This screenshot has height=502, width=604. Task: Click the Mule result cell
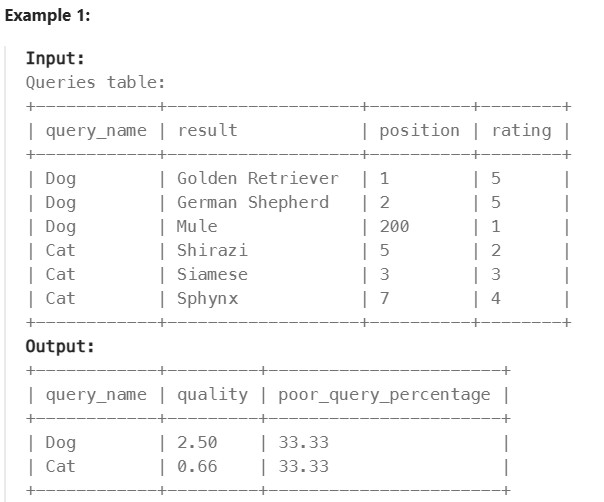pyautogui.click(x=197, y=226)
